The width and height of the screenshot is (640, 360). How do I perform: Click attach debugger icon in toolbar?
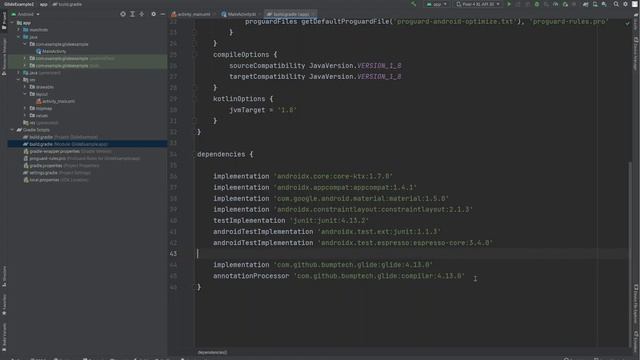[565, 4]
